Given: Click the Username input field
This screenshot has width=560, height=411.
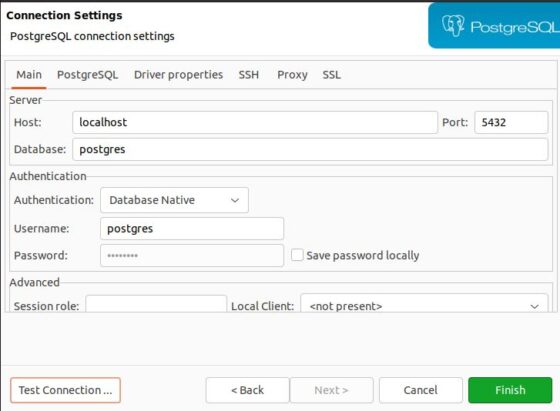Looking at the screenshot, I should (192, 229).
